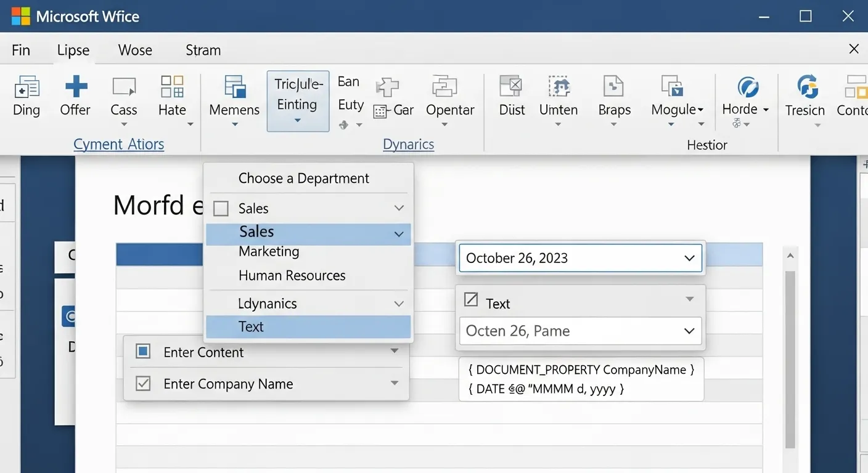Click the Memens ribbon icon

(234, 87)
